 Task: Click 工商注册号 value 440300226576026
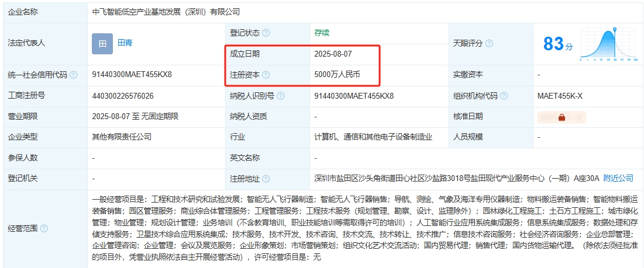123,96
